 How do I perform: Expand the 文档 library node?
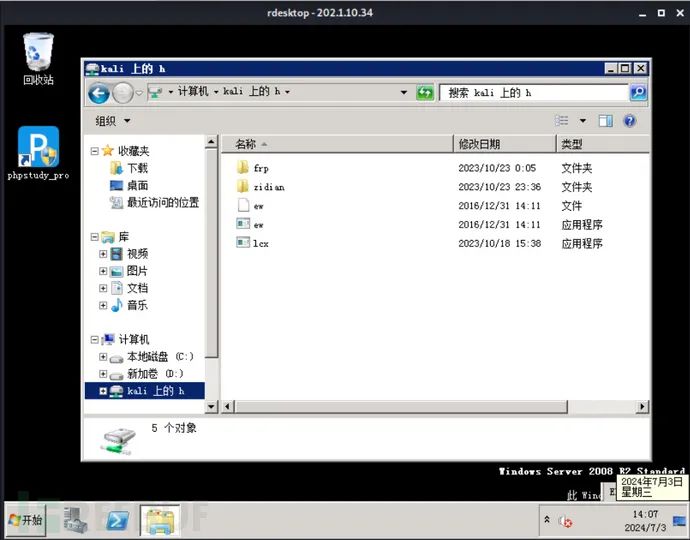pyautogui.click(x=103, y=288)
